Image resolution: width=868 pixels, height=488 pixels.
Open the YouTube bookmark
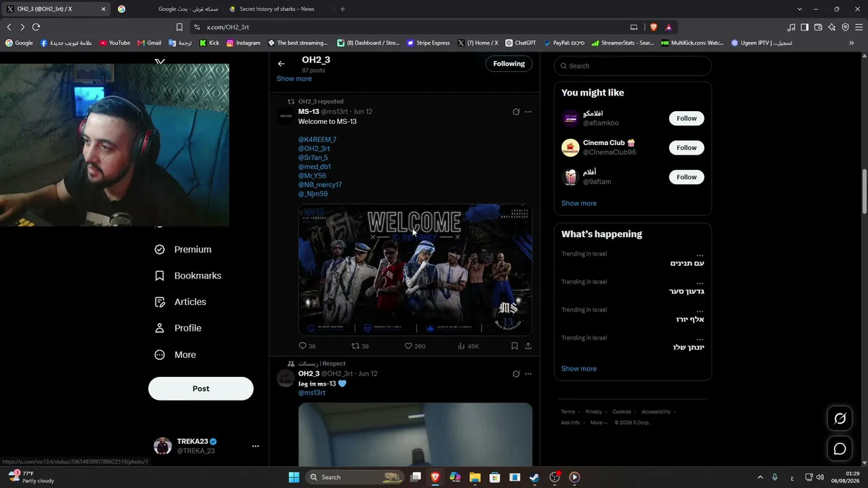coord(115,43)
